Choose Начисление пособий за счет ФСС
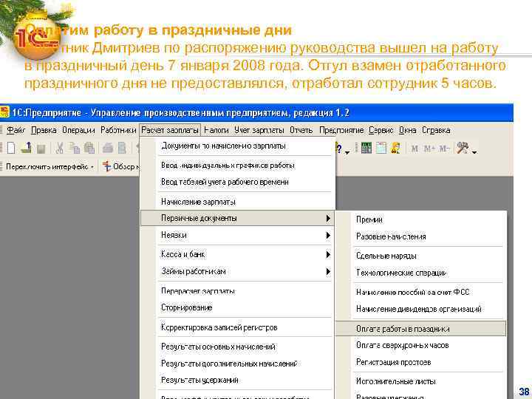The width and height of the screenshot is (532, 399). pyautogui.click(x=421, y=292)
